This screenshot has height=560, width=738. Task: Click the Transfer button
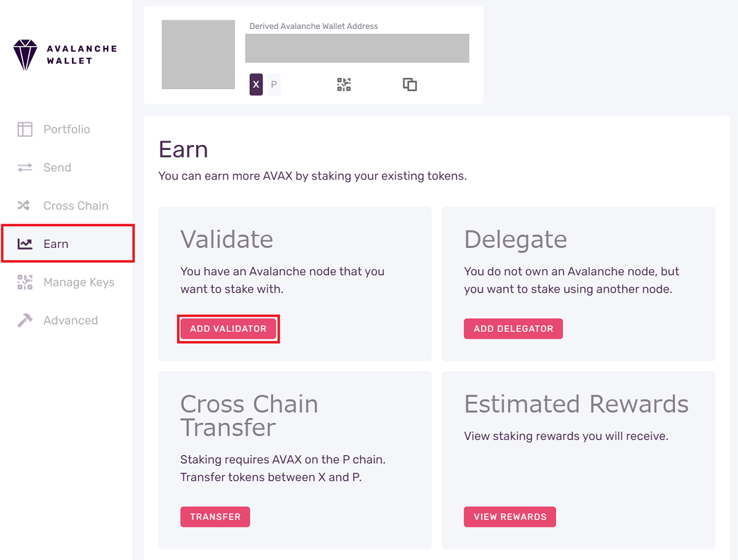[215, 517]
